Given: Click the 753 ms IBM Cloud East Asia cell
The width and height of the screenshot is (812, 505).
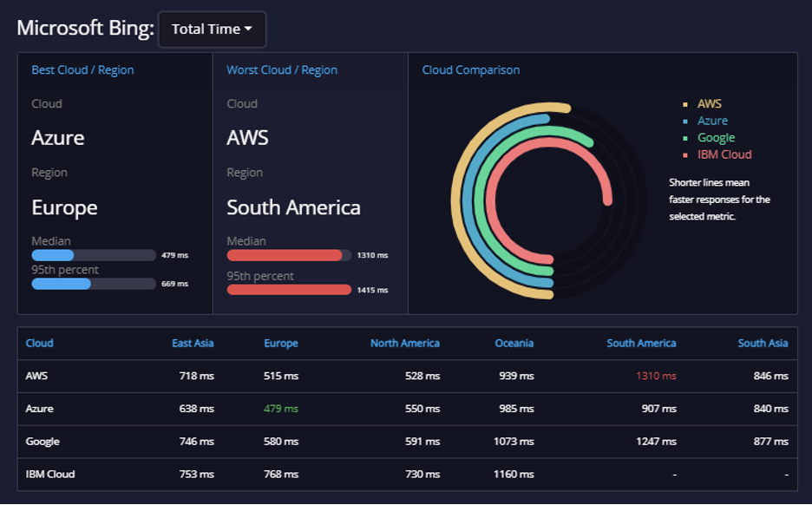Looking at the screenshot, I should [196, 474].
